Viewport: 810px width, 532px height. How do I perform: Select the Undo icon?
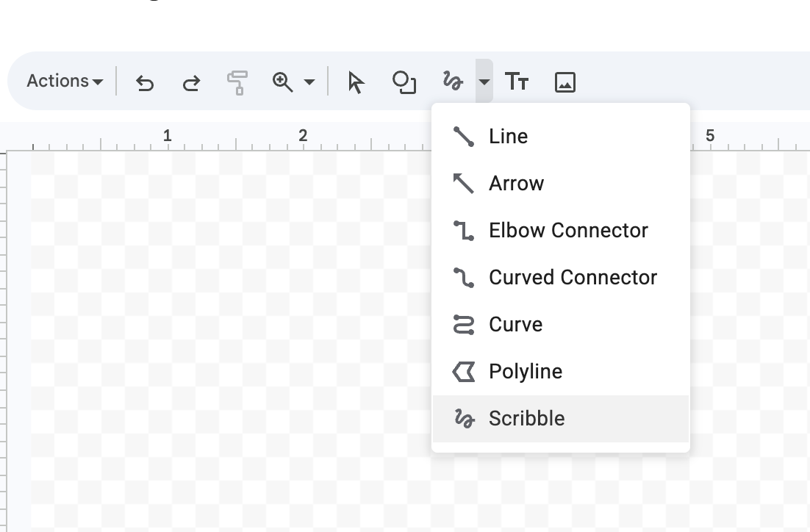click(x=144, y=82)
